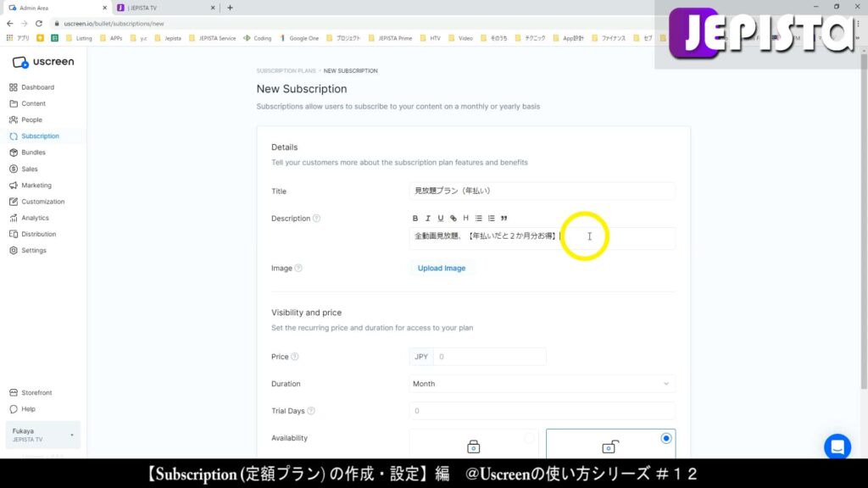Insert numbered list in Description
The height and width of the screenshot is (488, 868).
tap(492, 218)
